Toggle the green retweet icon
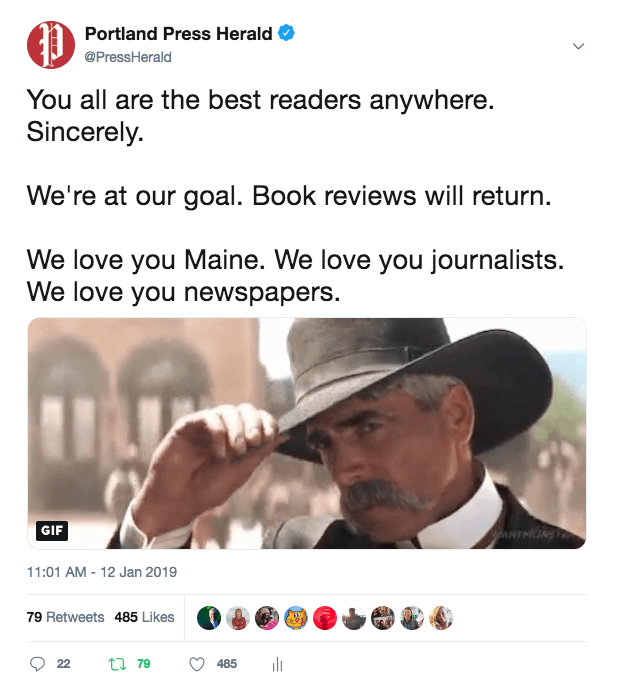 pos(117,664)
